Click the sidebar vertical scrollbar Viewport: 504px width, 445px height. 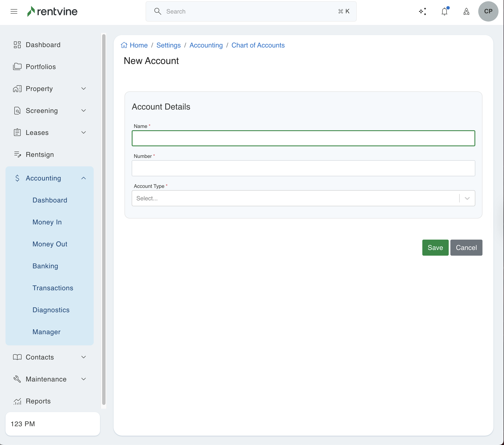click(104, 219)
